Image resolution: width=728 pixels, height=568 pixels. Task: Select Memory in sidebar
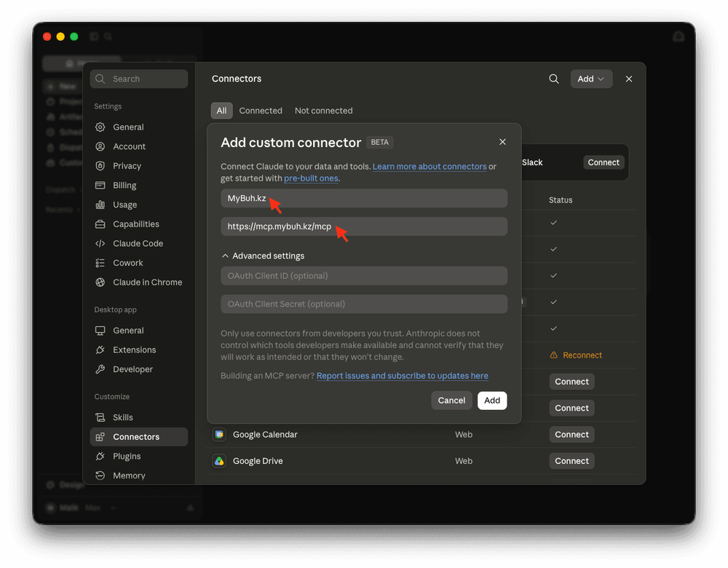[139, 475]
